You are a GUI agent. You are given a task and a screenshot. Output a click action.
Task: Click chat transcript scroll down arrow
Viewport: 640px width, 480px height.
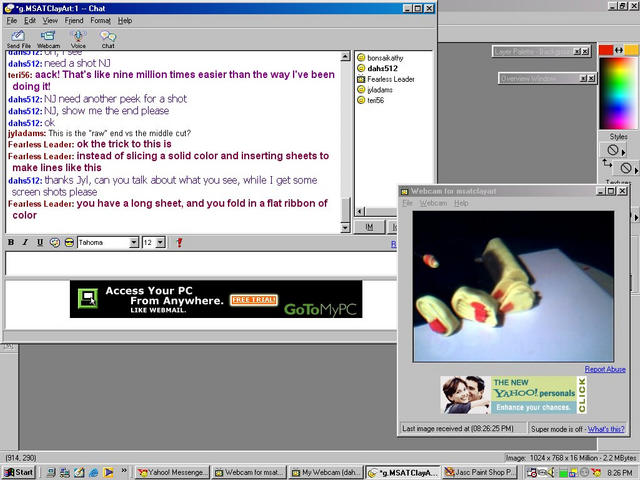[345, 228]
